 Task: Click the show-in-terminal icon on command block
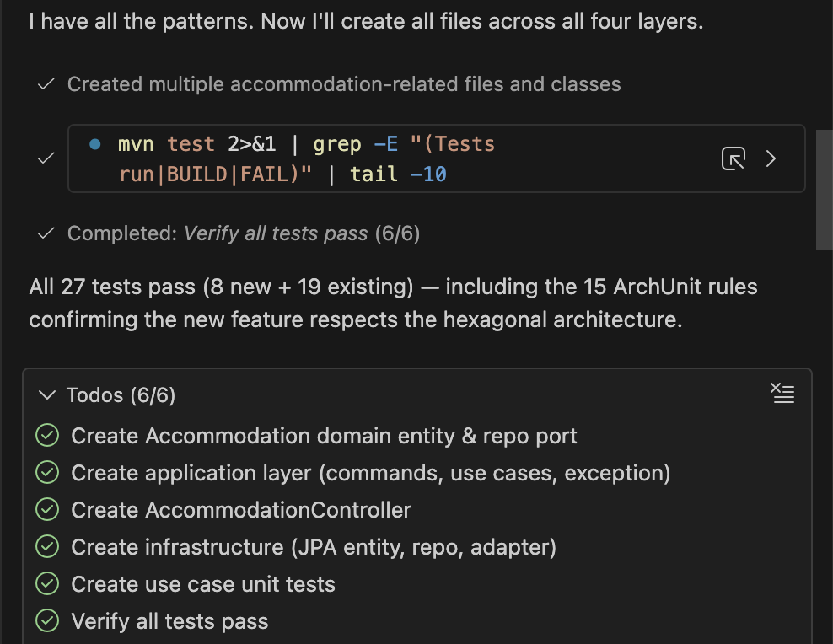734,158
